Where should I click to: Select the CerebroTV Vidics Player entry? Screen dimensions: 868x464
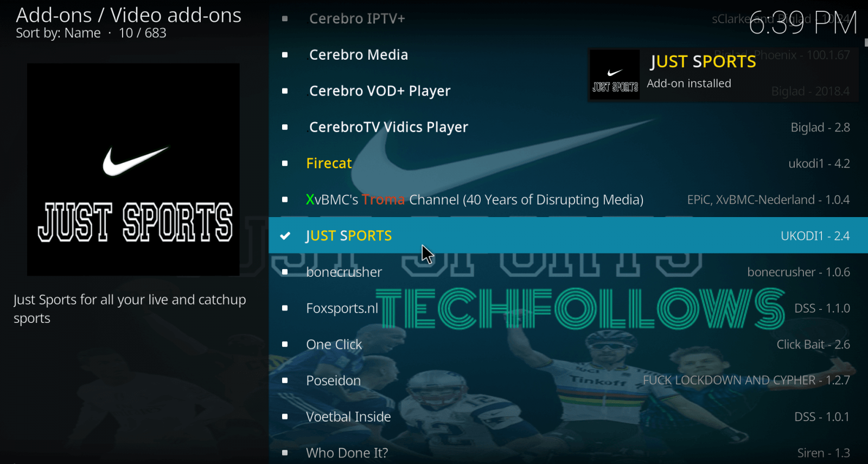pyautogui.click(x=568, y=127)
